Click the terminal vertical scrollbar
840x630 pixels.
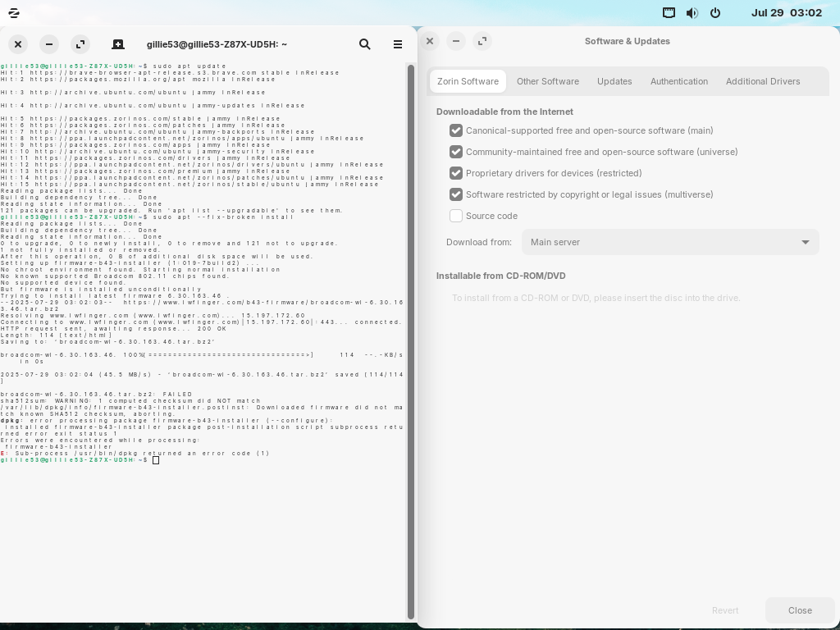(411, 341)
